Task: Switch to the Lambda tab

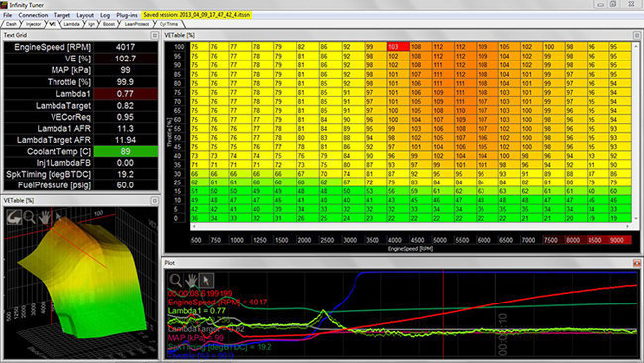Action: (72, 24)
